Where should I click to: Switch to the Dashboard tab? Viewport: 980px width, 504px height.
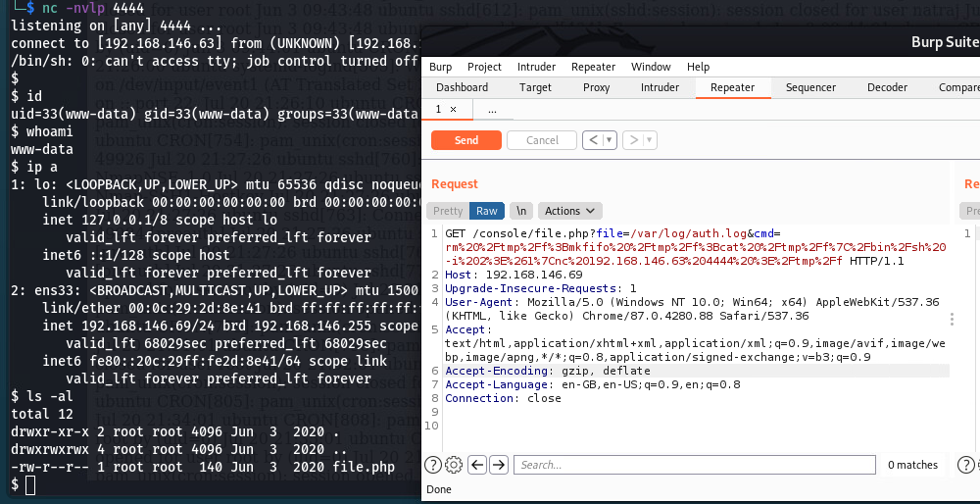click(462, 87)
